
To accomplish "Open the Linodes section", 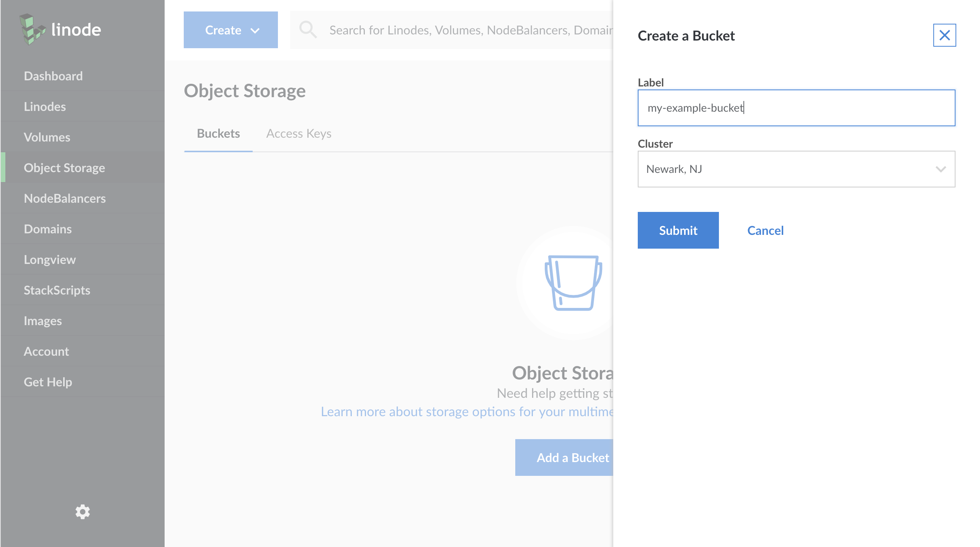I will pos(45,106).
